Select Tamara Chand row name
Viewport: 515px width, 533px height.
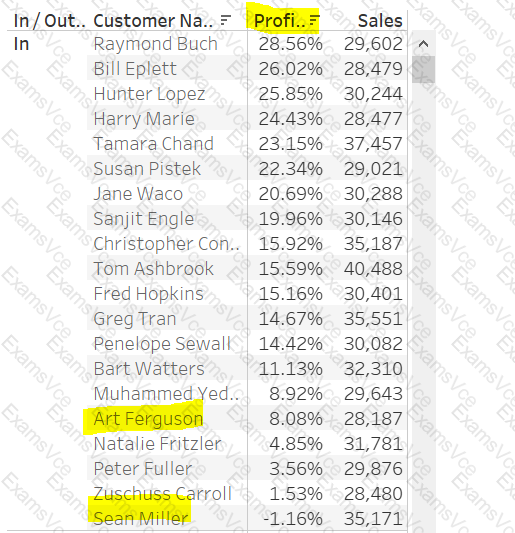tap(154, 143)
